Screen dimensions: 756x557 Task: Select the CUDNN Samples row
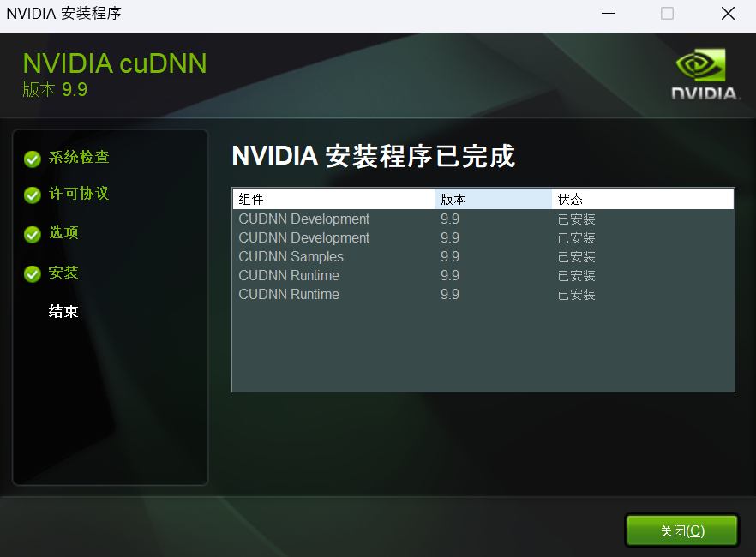483,256
